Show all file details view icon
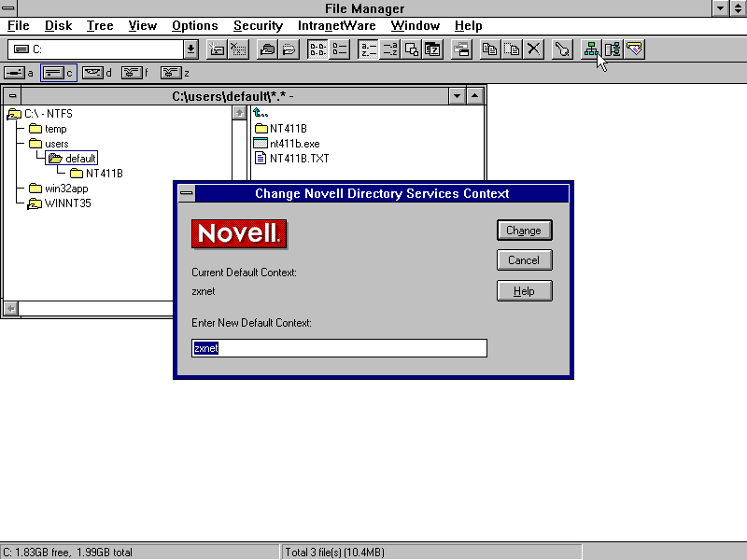The height and width of the screenshot is (560, 747). click(x=339, y=49)
